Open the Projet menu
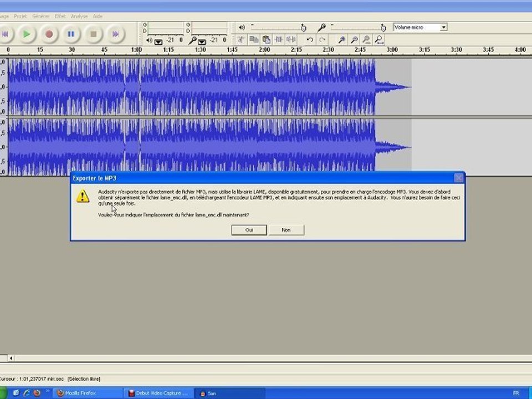The image size is (532, 399). tap(20, 16)
